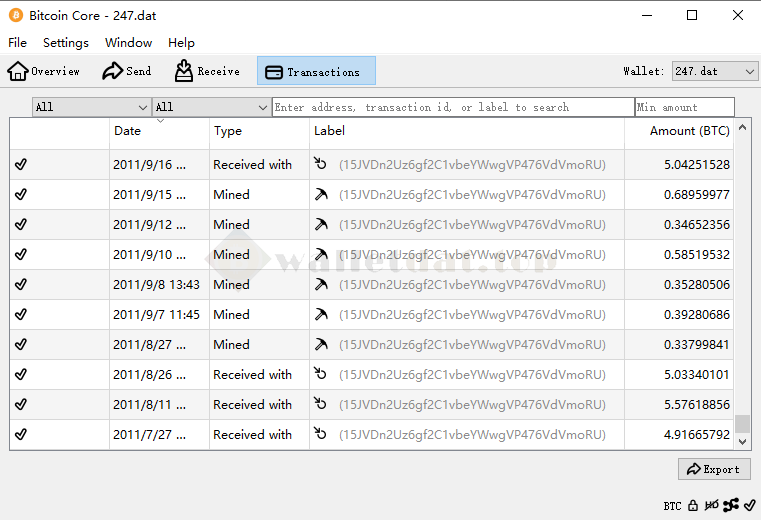Click the Export button
Viewport: 761px width, 520px height.
(714, 469)
